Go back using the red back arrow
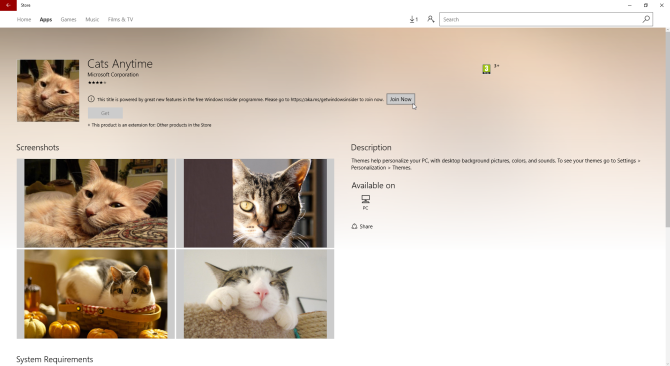This screenshot has height=366, width=670. point(8,5)
